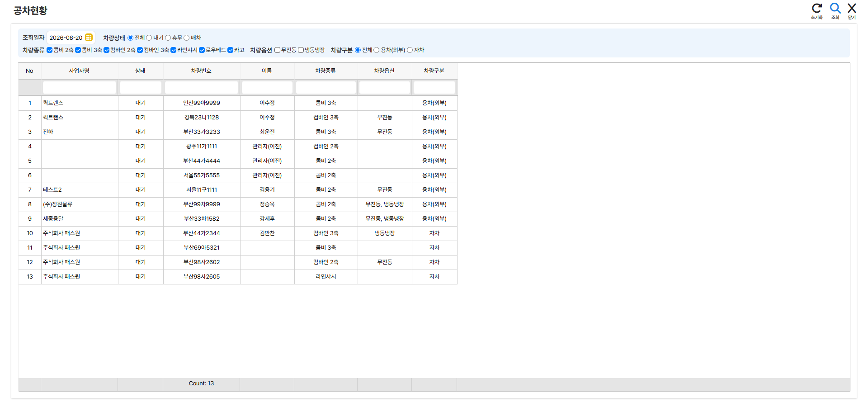Screen dimensions: 868x407
Task: Select 차량구분 용차(외부) radio button
Action: (x=376, y=50)
